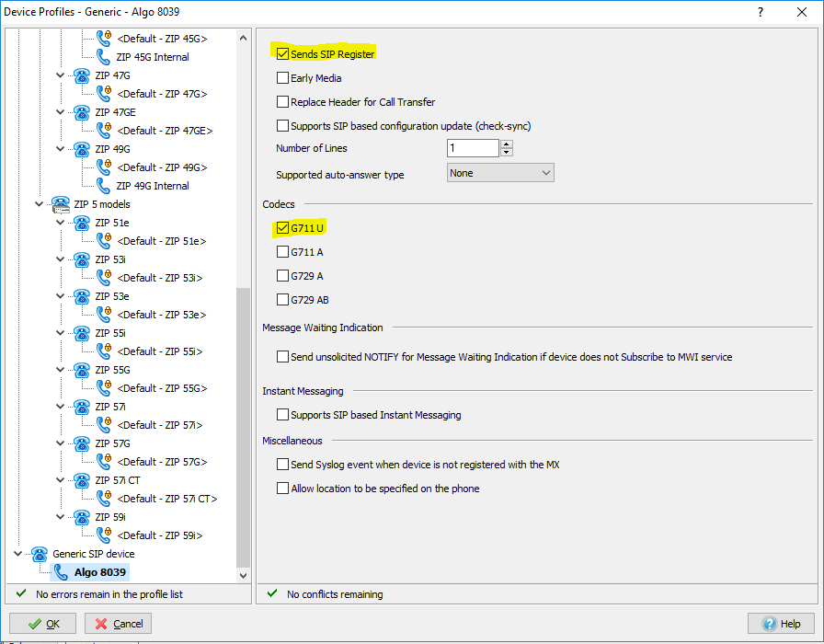Click the locked handset icon for Default ZIP 45G
The height and width of the screenshot is (644, 824).
104,39
